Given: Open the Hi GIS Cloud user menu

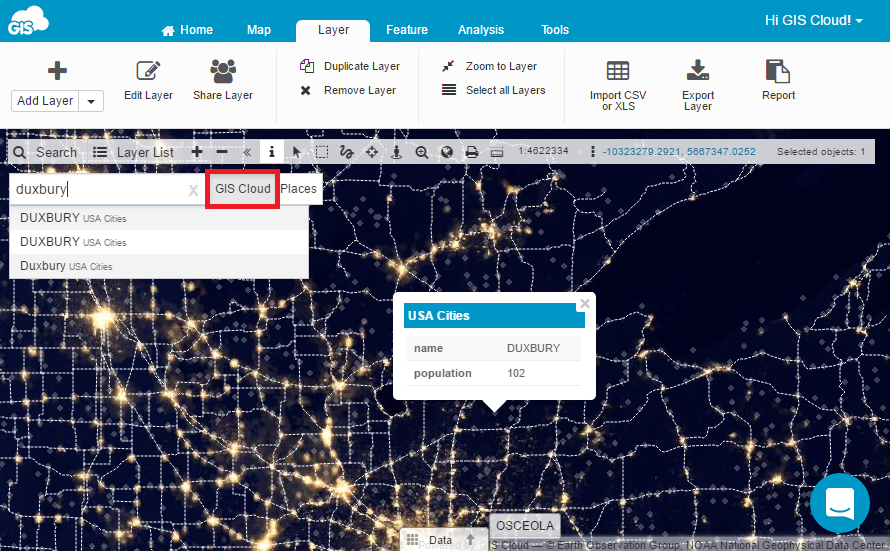Looking at the screenshot, I should tap(813, 20).
